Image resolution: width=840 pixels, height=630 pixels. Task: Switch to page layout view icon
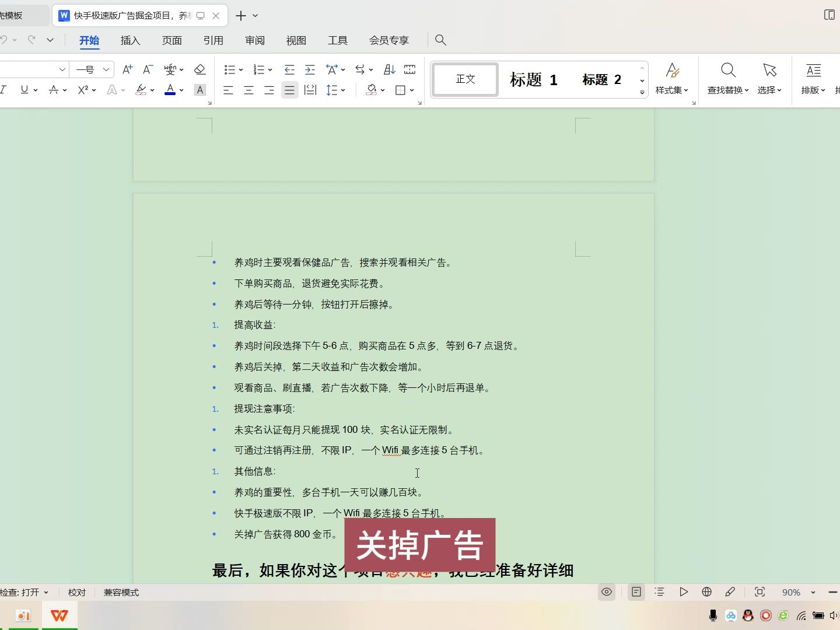pyautogui.click(x=636, y=592)
